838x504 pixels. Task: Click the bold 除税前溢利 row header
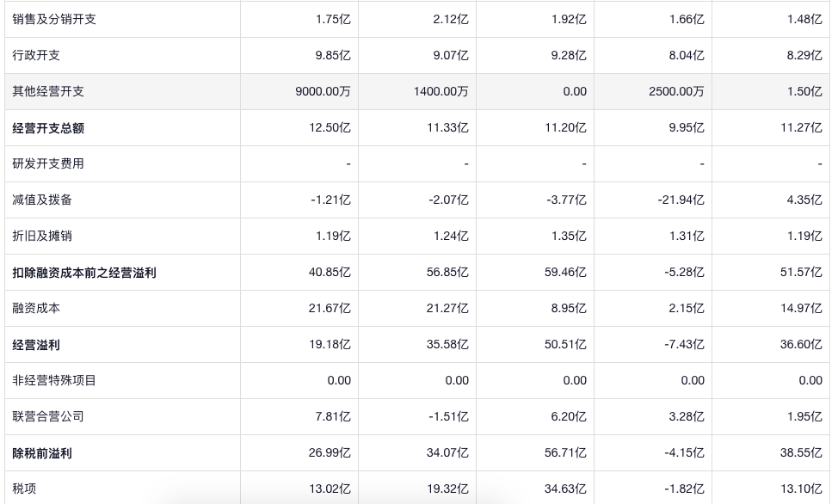42,453
